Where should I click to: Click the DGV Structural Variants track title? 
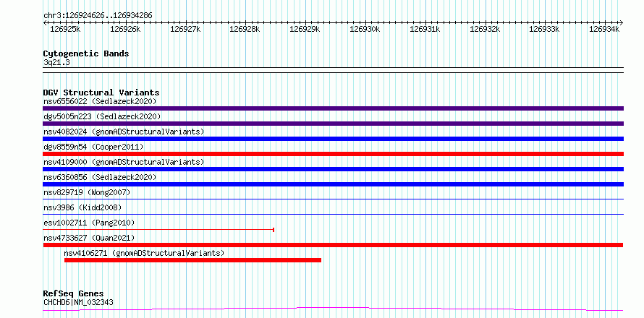tap(101, 93)
